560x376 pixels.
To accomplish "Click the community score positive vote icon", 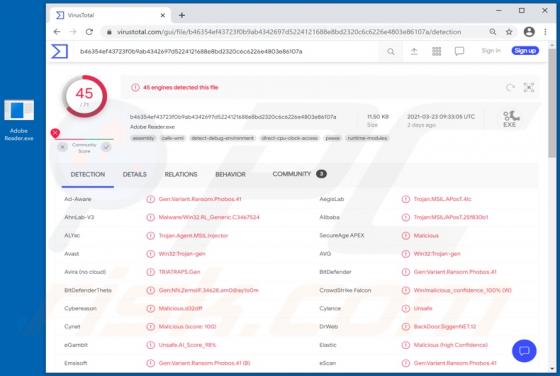I will [x=106, y=147].
